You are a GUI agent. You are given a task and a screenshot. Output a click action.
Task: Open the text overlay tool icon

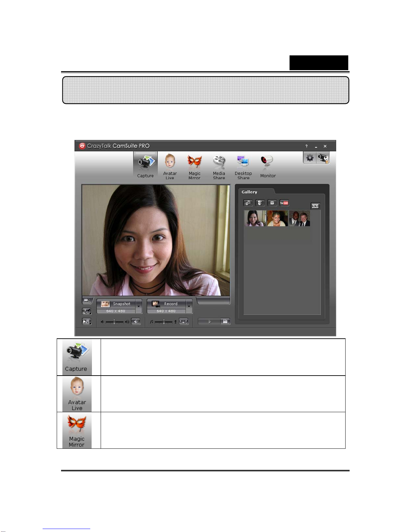click(x=87, y=311)
